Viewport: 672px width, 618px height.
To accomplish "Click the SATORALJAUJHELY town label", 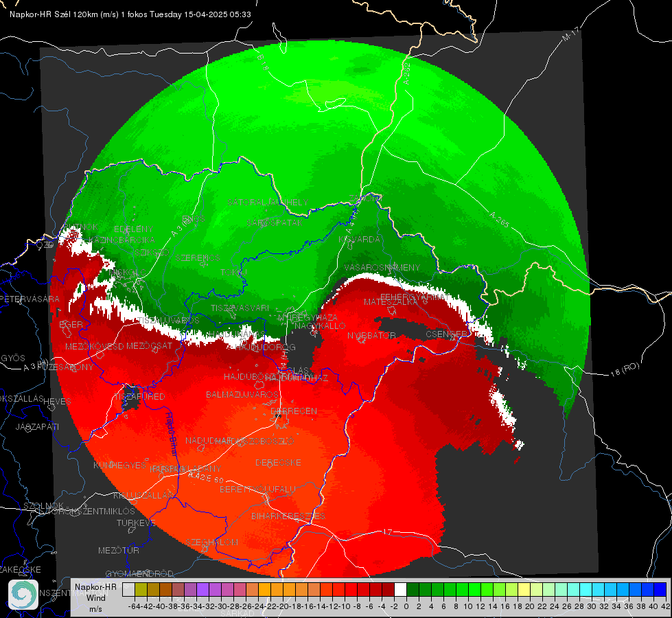I will 268,202.
